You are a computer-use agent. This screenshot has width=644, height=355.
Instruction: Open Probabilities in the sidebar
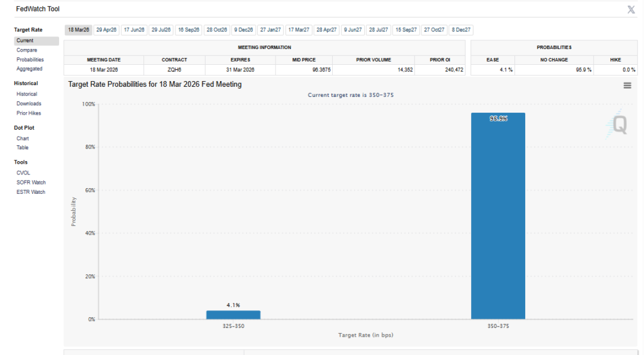(30, 60)
